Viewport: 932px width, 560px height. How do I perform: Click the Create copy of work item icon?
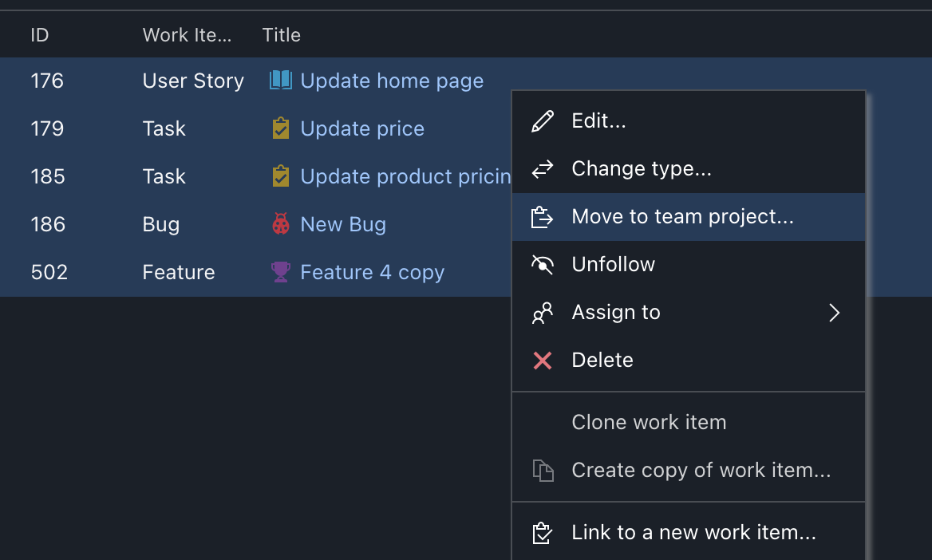[x=543, y=470]
